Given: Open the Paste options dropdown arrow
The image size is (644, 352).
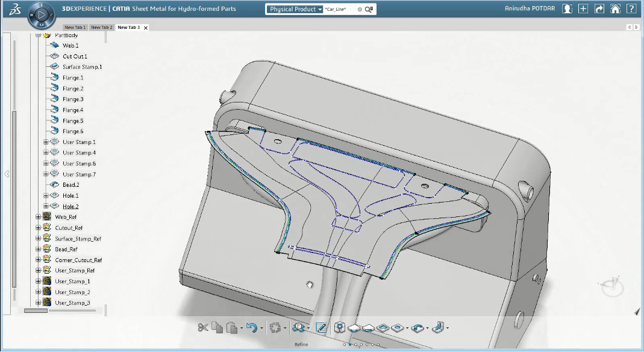Looking at the screenshot, I should pyautogui.click(x=242, y=328).
